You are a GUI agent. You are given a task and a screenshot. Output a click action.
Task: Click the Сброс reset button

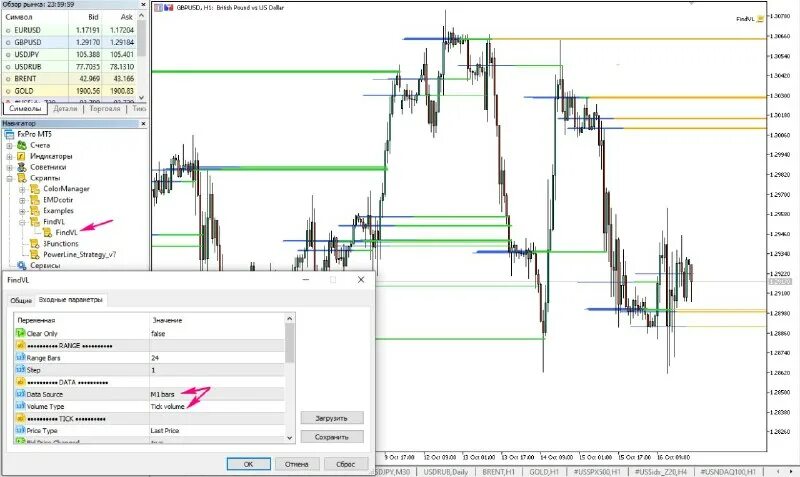(345, 464)
